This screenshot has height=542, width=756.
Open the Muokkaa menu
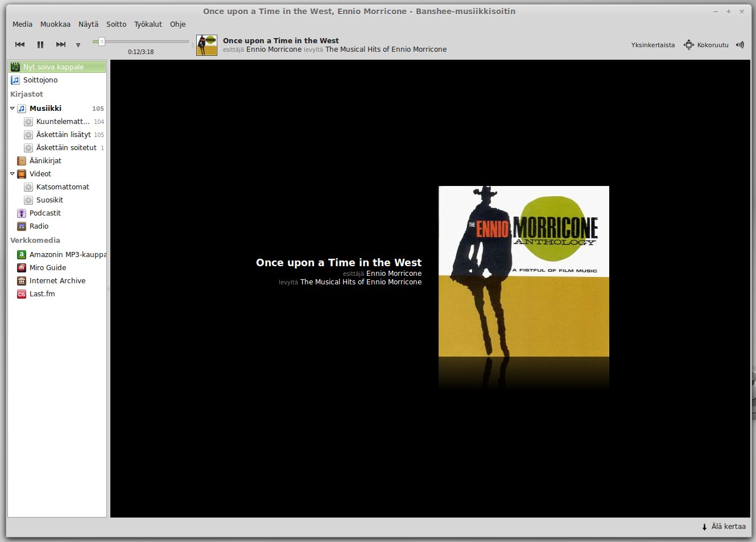[55, 24]
